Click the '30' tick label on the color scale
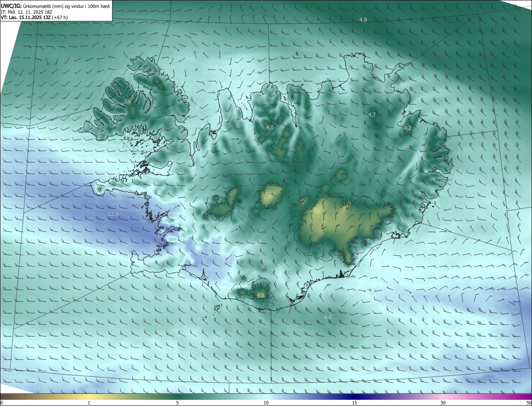Screen dimensions: 532x406 (443, 403)
